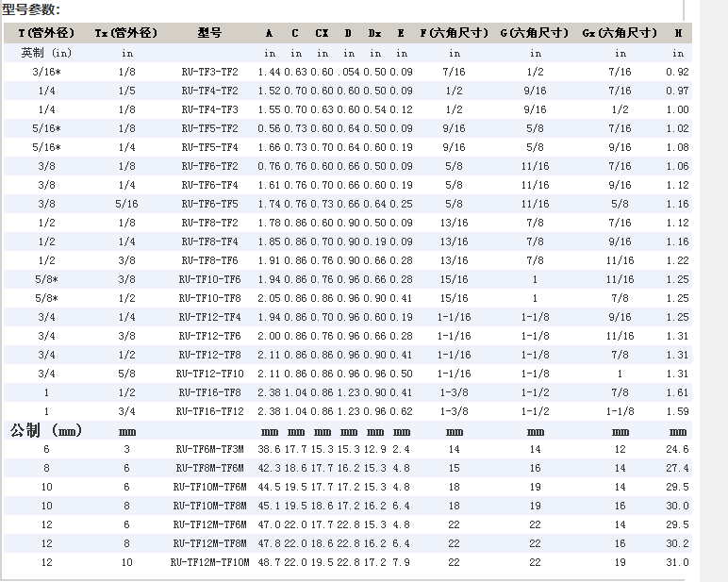
Task: Select the RU-TF12-TF4 model cell
Action: 209,317
